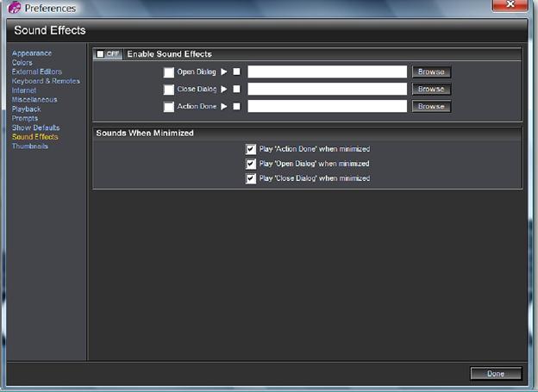Stop the Close Dialog sound preview
538x392 pixels.
[236, 89]
